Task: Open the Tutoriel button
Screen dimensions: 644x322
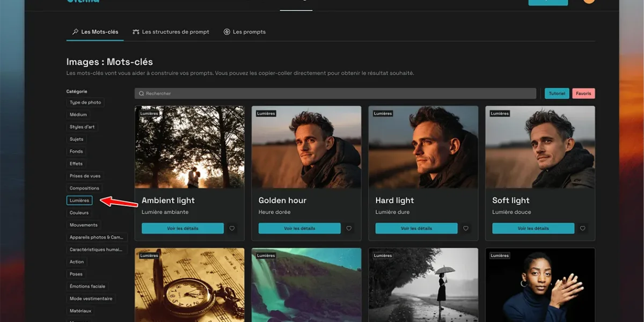Action: [557, 93]
